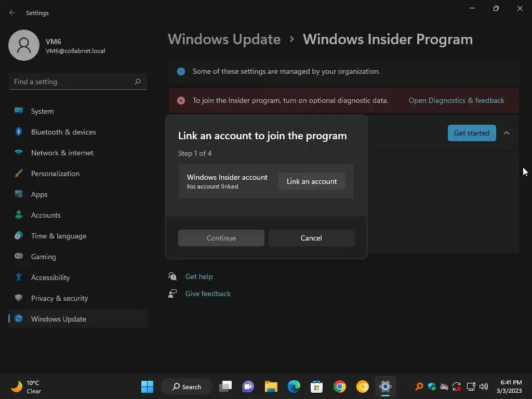Open Teams Chat in the taskbar
The height and width of the screenshot is (399, 532).
coord(248,387)
